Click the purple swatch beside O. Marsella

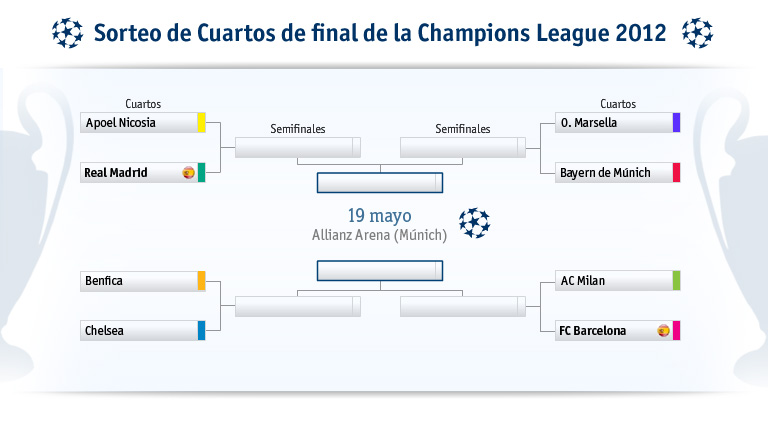pyautogui.click(x=676, y=123)
